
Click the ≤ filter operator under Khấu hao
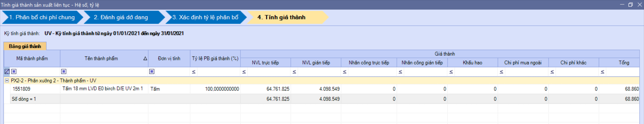[451, 72]
